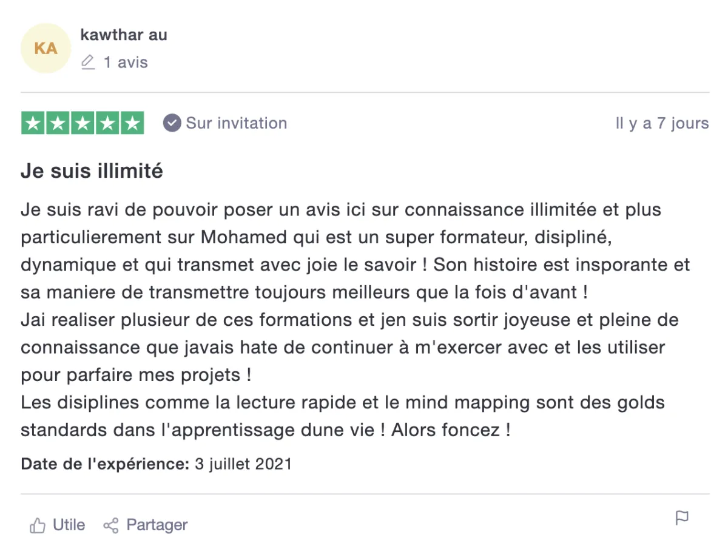Click the second green rating star

click(58, 123)
